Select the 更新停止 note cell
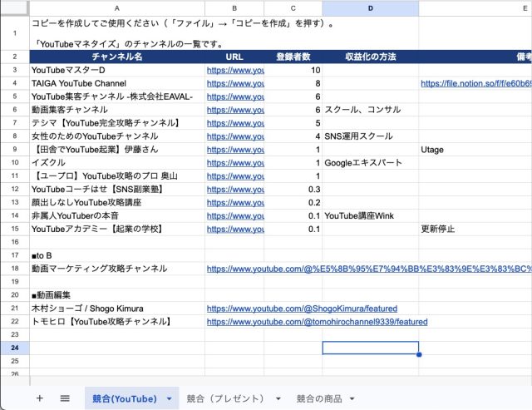This screenshot has height=410, width=532. 475,229
